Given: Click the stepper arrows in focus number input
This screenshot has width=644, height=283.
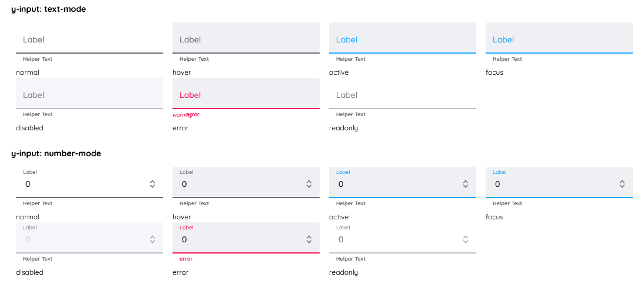Looking at the screenshot, I should (622, 184).
